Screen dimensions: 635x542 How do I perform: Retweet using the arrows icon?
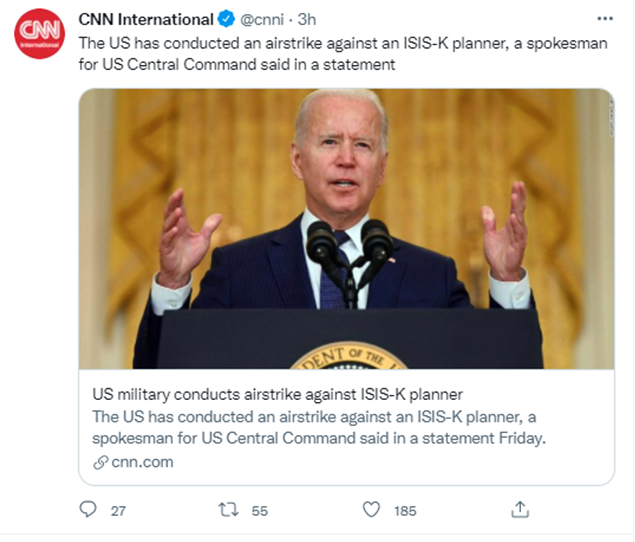(228, 510)
